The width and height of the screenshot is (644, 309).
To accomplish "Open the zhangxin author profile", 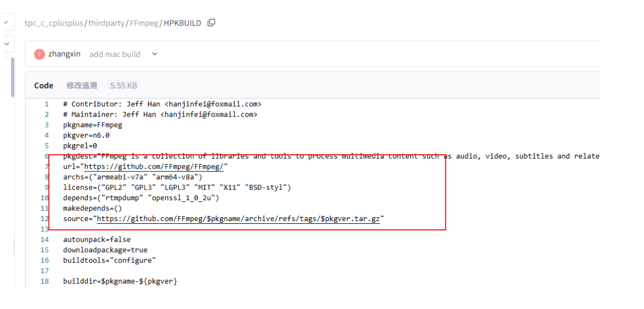I will coord(65,54).
